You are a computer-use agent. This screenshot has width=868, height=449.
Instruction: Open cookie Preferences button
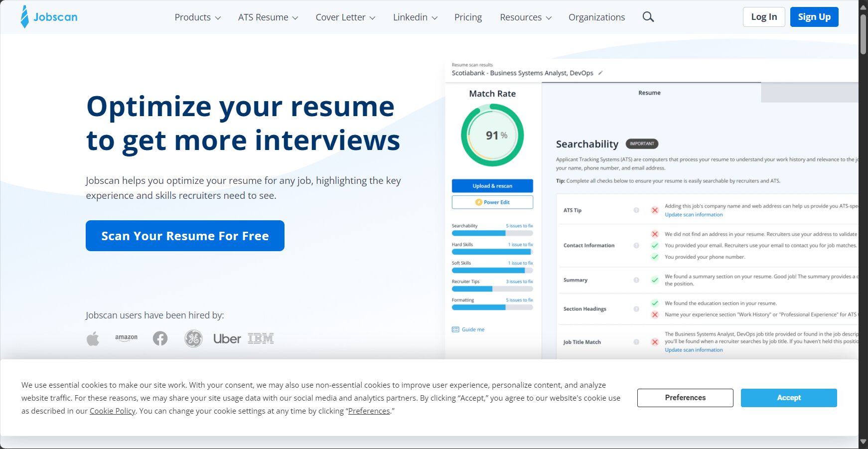(x=685, y=398)
